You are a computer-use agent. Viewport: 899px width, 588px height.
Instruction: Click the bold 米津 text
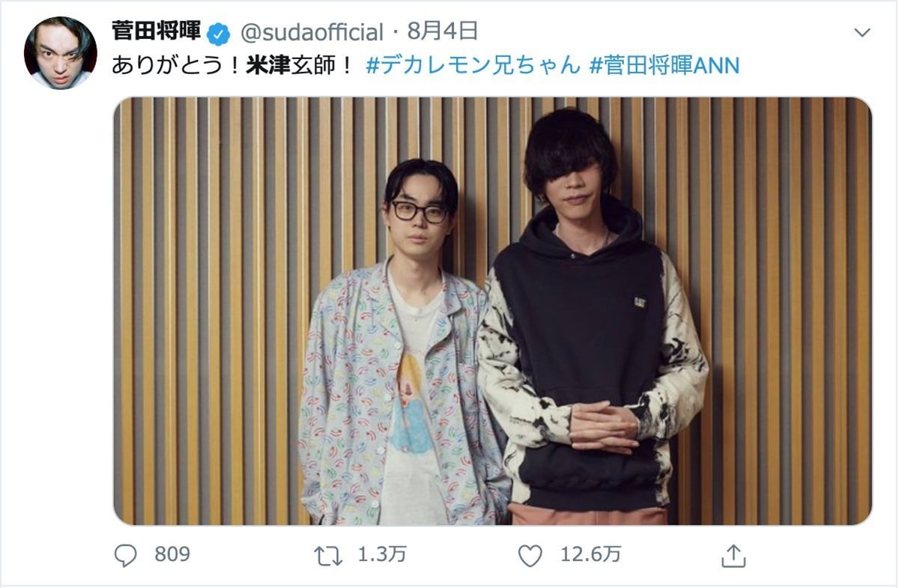(x=268, y=66)
